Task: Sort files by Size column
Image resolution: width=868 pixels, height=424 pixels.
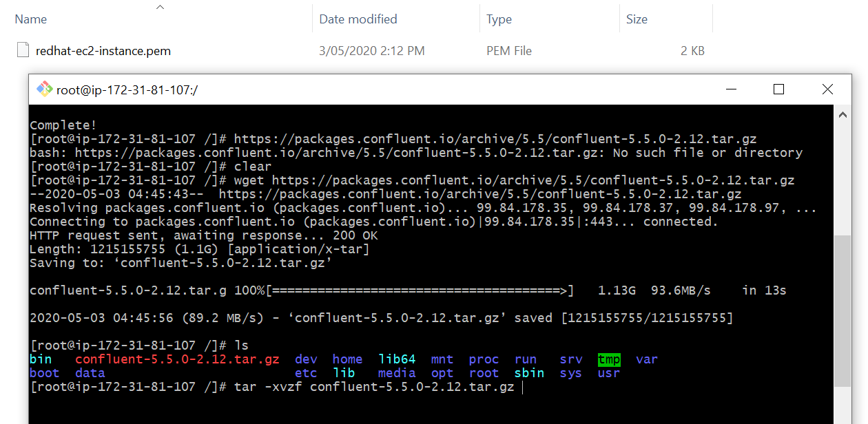Action: point(637,19)
